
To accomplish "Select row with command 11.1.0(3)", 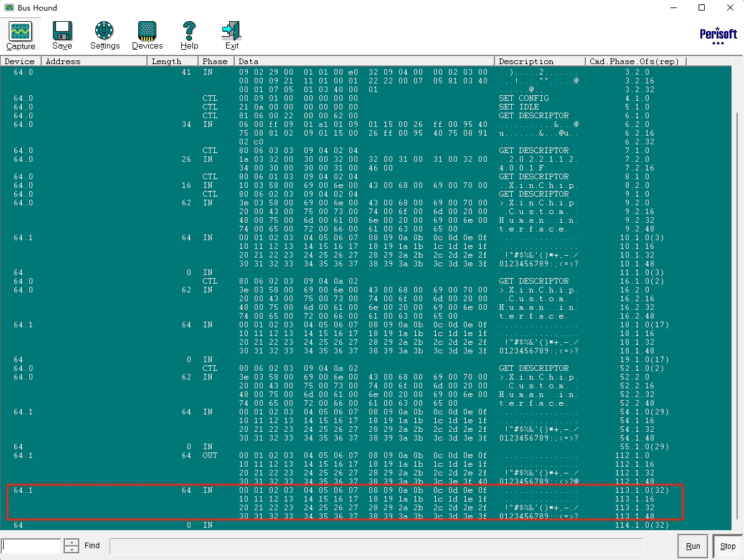I will click(365, 272).
